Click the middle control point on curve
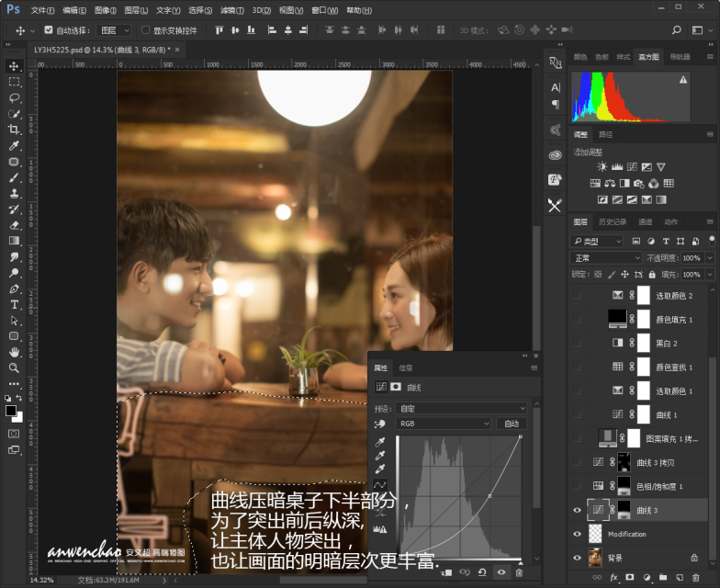The width and height of the screenshot is (720, 588). [490, 496]
